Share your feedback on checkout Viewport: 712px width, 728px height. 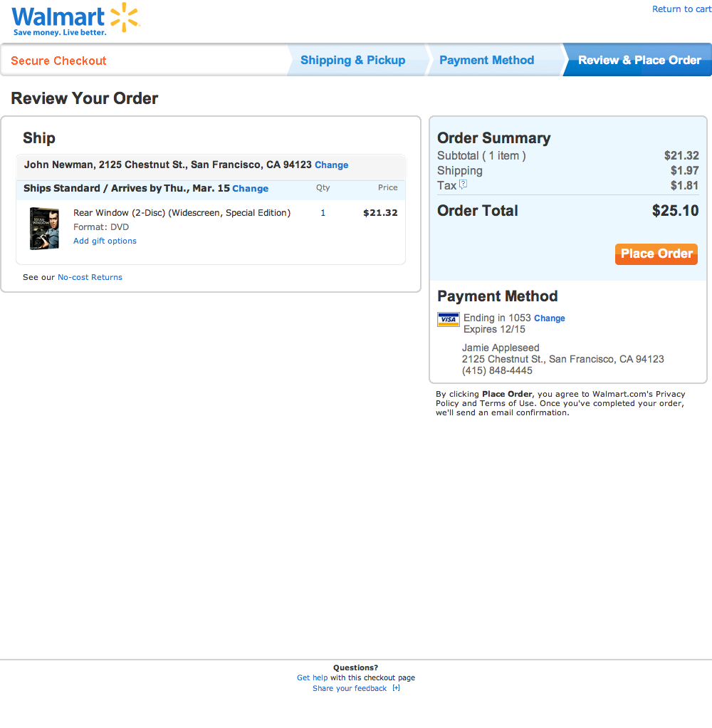(349, 688)
